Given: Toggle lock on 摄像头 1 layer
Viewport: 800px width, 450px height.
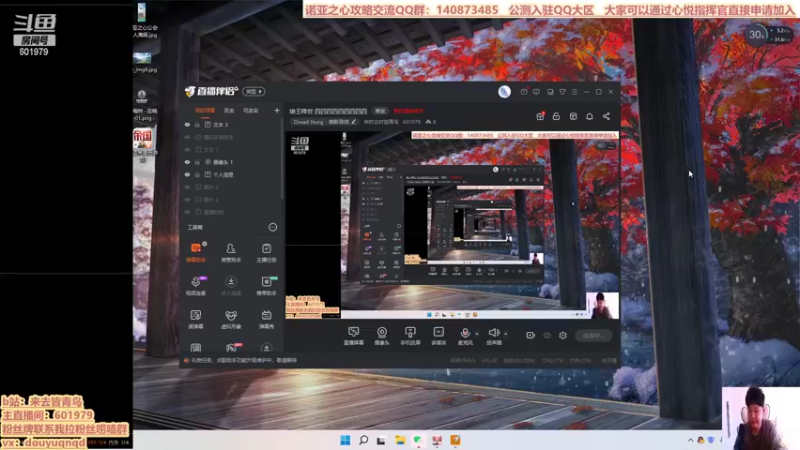Looking at the screenshot, I should click(197, 162).
